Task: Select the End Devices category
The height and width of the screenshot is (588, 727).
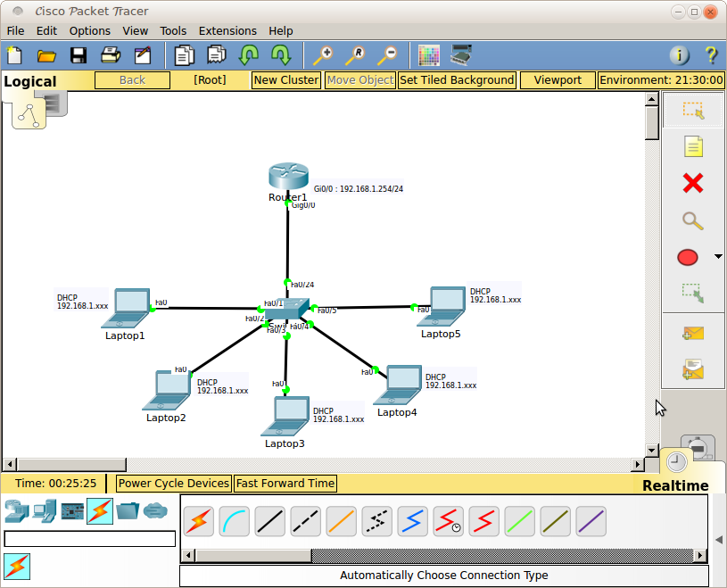Action: 45,511
